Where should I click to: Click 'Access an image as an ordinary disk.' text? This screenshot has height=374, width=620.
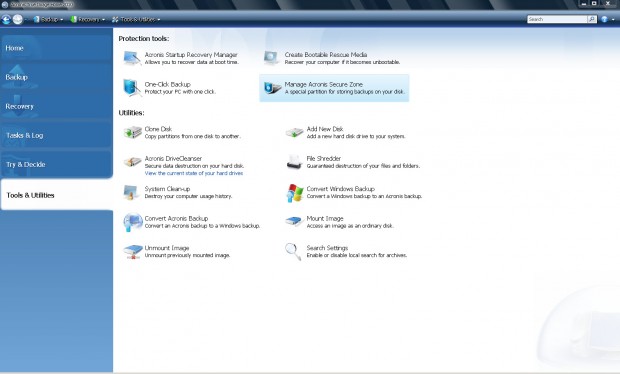coord(350,226)
